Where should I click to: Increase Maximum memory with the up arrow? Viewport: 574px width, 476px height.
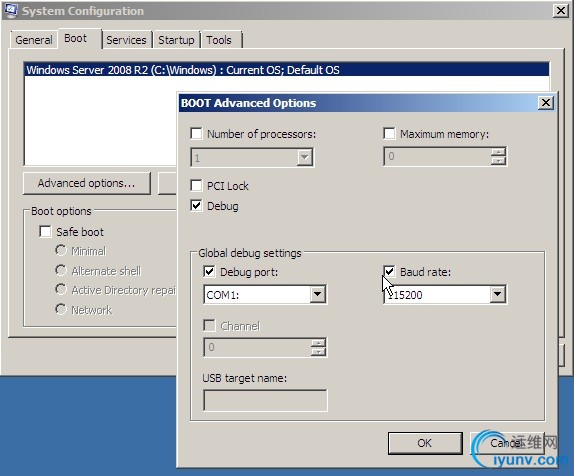[498, 152]
